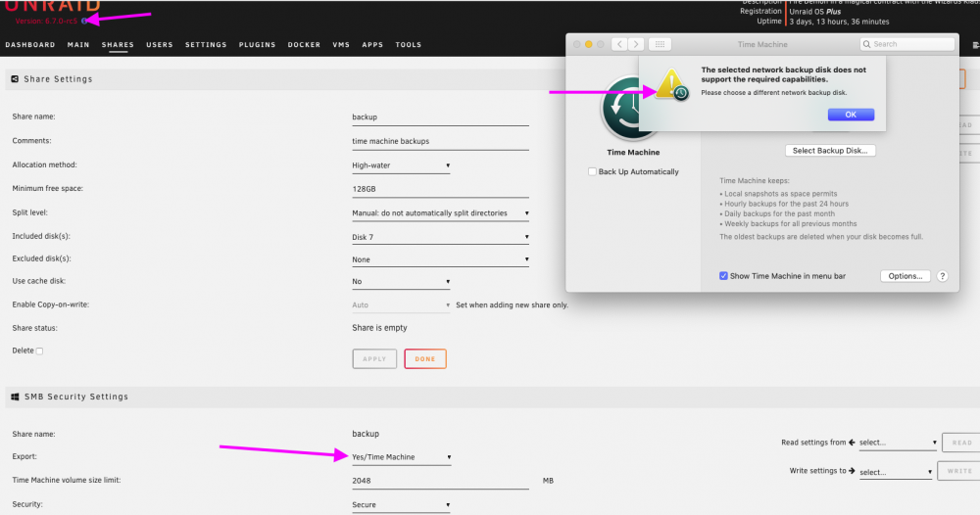Image resolution: width=980 pixels, height=515 pixels.
Task: Open the Plugins tab
Action: (x=257, y=45)
